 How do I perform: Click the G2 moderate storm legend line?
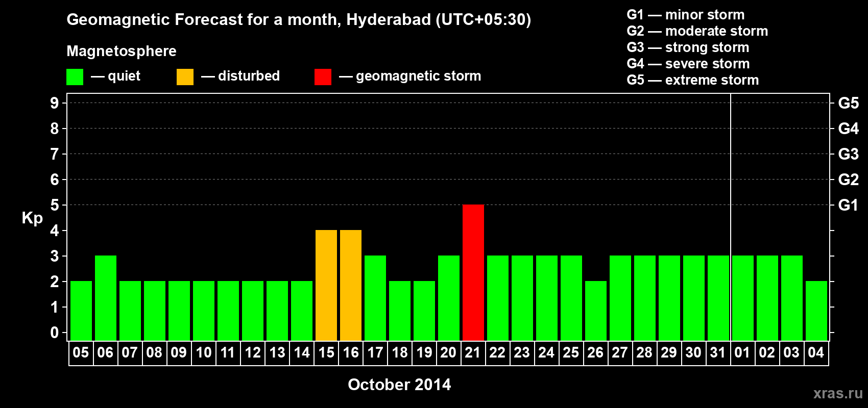[697, 31]
